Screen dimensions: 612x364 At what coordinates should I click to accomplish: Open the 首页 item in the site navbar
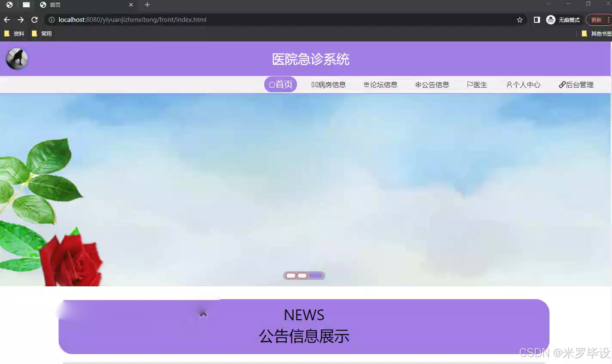[x=280, y=85]
